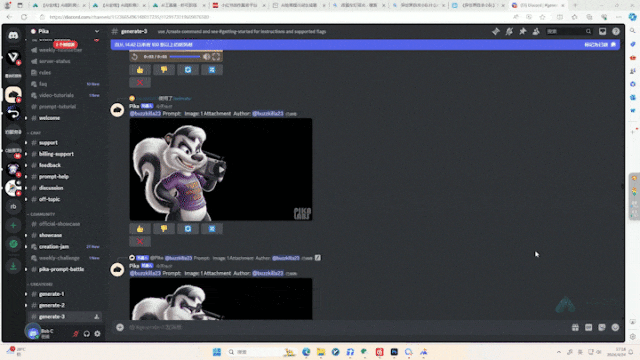This screenshot has width=640, height=360.
Task: Toggle member list visibility icon
Action: [536, 31]
